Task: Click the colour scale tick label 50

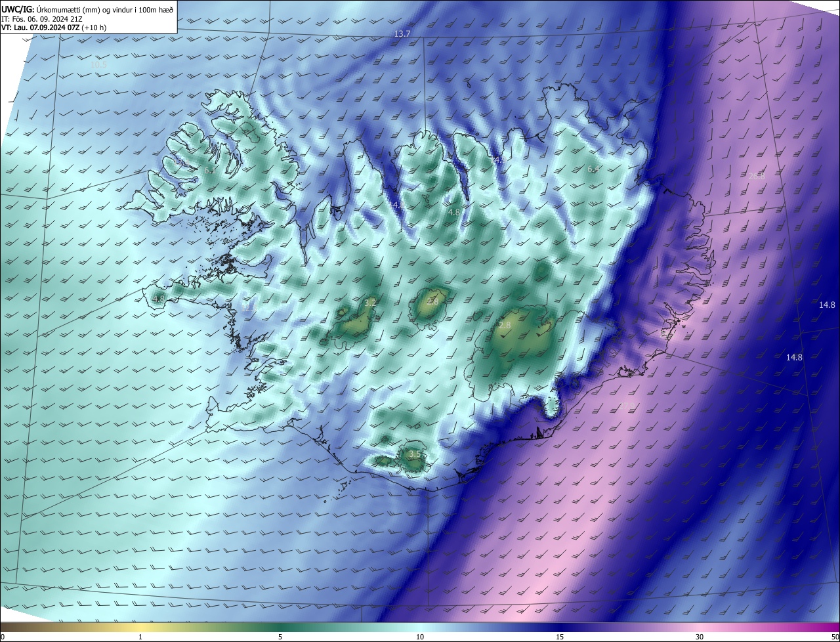Action: [x=835, y=637]
